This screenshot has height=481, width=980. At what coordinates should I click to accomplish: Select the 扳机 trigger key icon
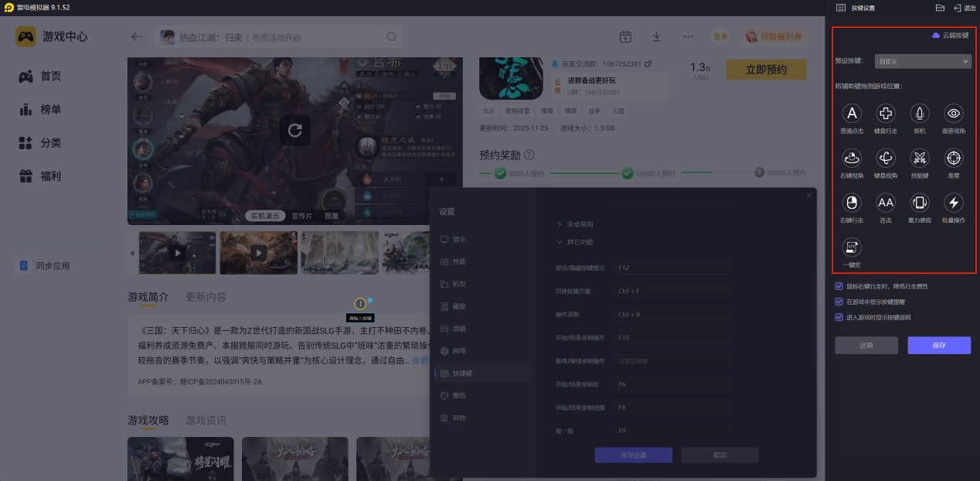point(920,114)
